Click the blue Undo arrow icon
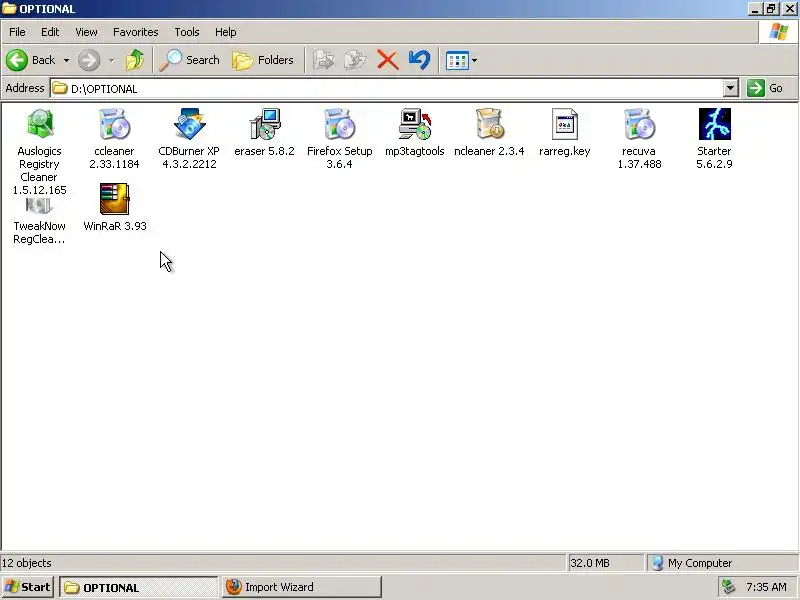 tap(419, 60)
